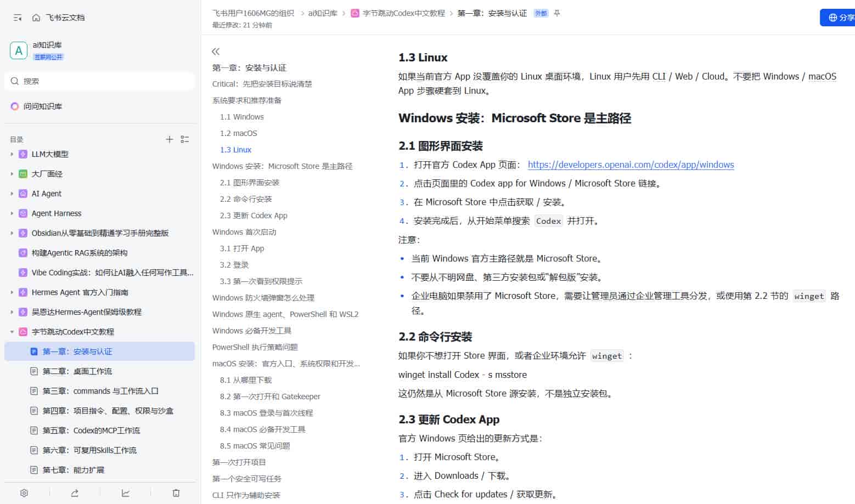Go to 飞书用户1606MG的组织 breadcrumb

pos(253,13)
